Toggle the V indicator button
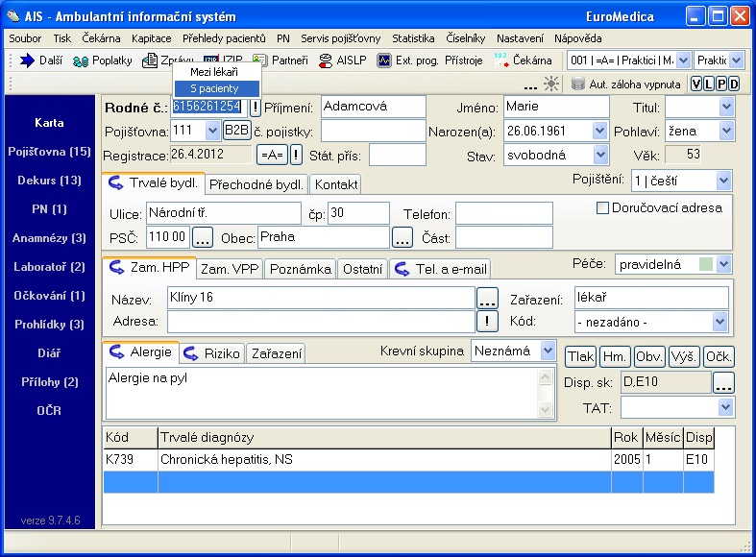This screenshot has width=756, height=557. pos(696,84)
